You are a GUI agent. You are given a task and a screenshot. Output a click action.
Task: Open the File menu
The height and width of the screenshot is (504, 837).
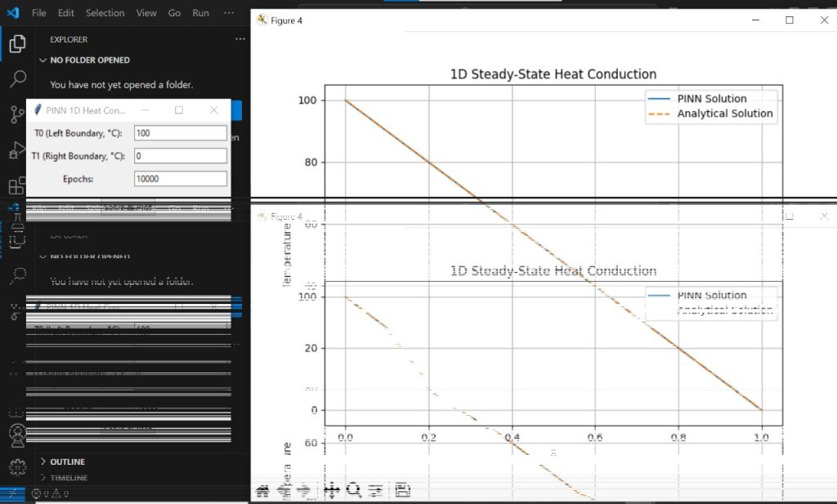point(38,13)
